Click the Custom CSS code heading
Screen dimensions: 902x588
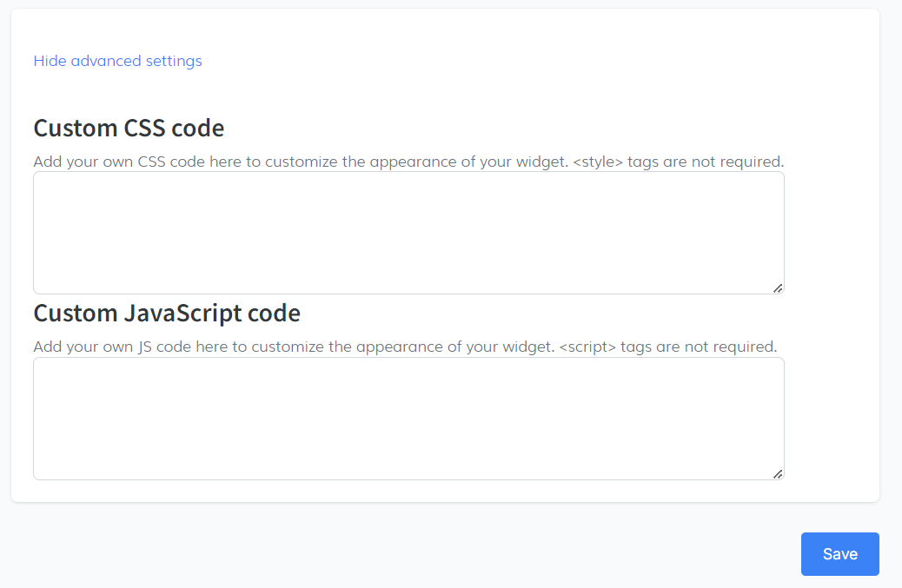coord(129,128)
